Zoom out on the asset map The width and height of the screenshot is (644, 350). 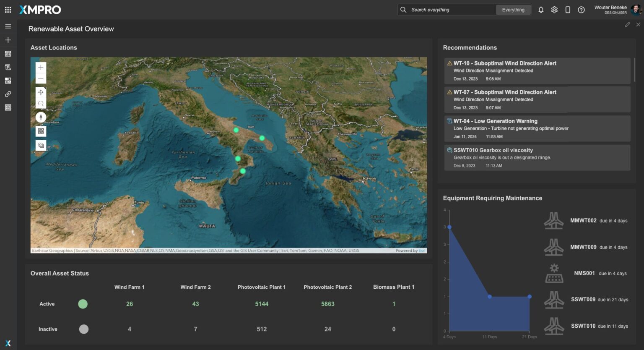41,78
